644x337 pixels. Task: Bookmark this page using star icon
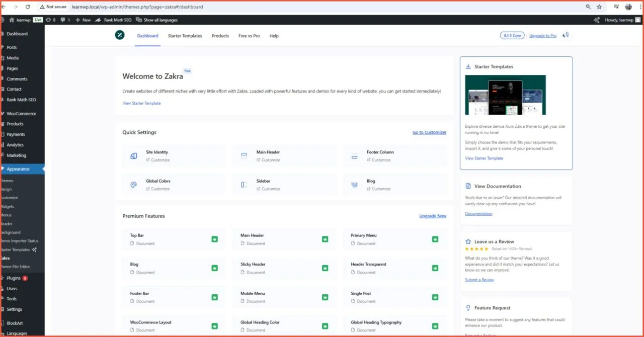pos(599,7)
